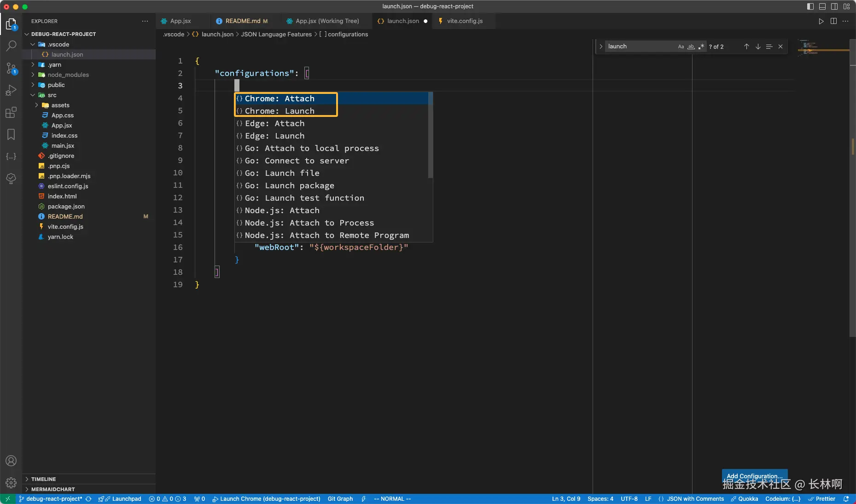Viewport: 856px width, 504px height.
Task: Open the Manage settings gear
Action: pyautogui.click(x=11, y=482)
